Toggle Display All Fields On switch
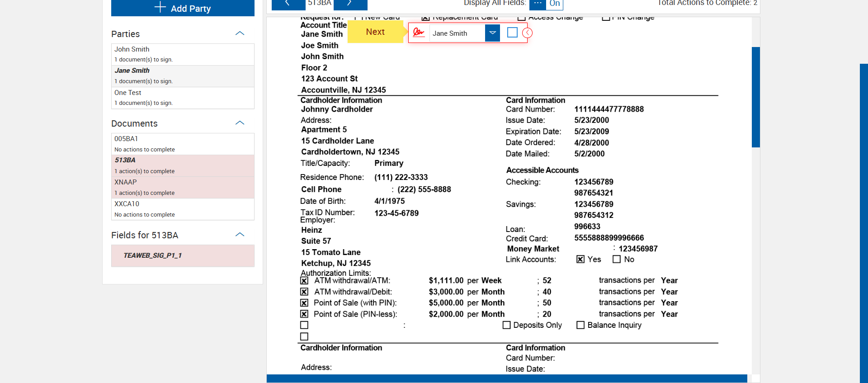The width and height of the screenshot is (868, 383). (555, 4)
